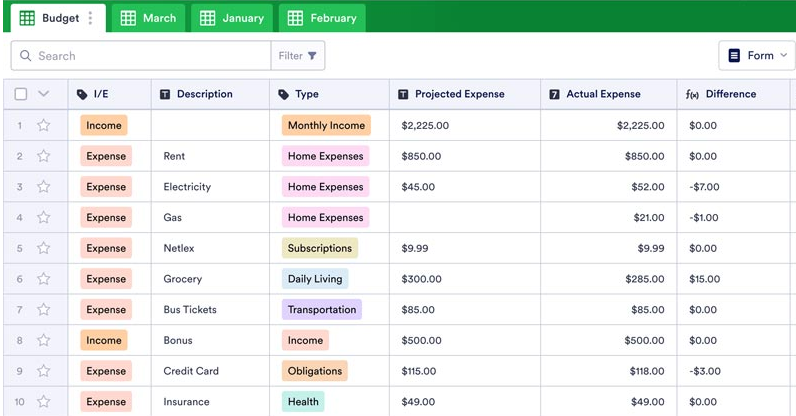Viewport: 796px width, 416px height.
Task: Toggle the select-all rows checkbox
Action: click(21, 95)
